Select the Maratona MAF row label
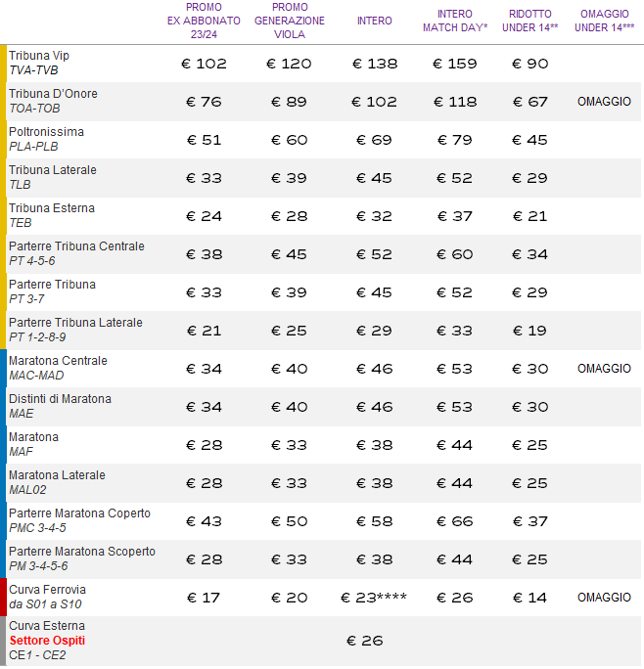 (33, 444)
